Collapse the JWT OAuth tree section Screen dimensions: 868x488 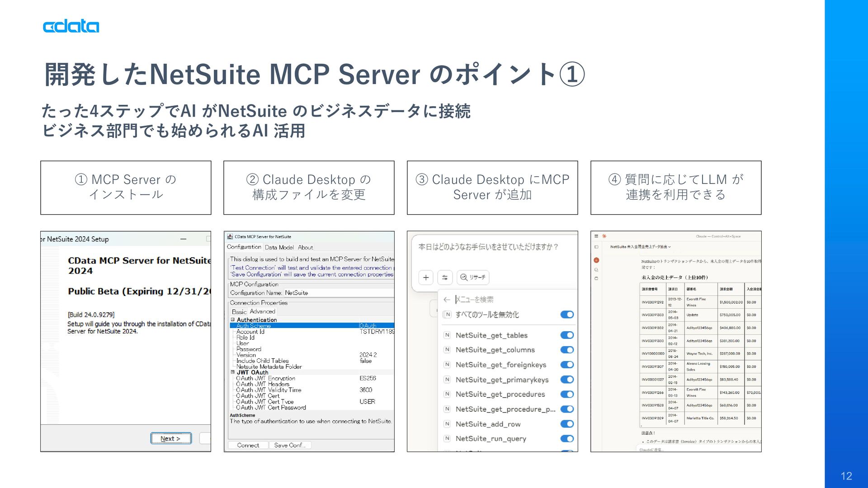[233, 372]
